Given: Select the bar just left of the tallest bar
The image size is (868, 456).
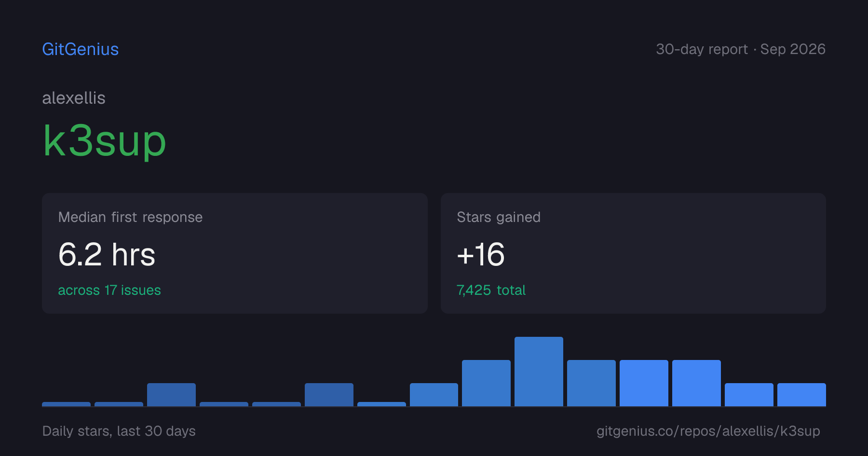Looking at the screenshot, I should click(x=486, y=383).
